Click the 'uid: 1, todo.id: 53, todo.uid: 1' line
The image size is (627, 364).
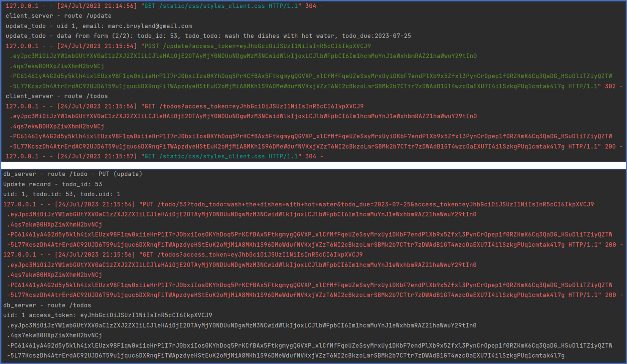pyautogui.click(x=62, y=194)
